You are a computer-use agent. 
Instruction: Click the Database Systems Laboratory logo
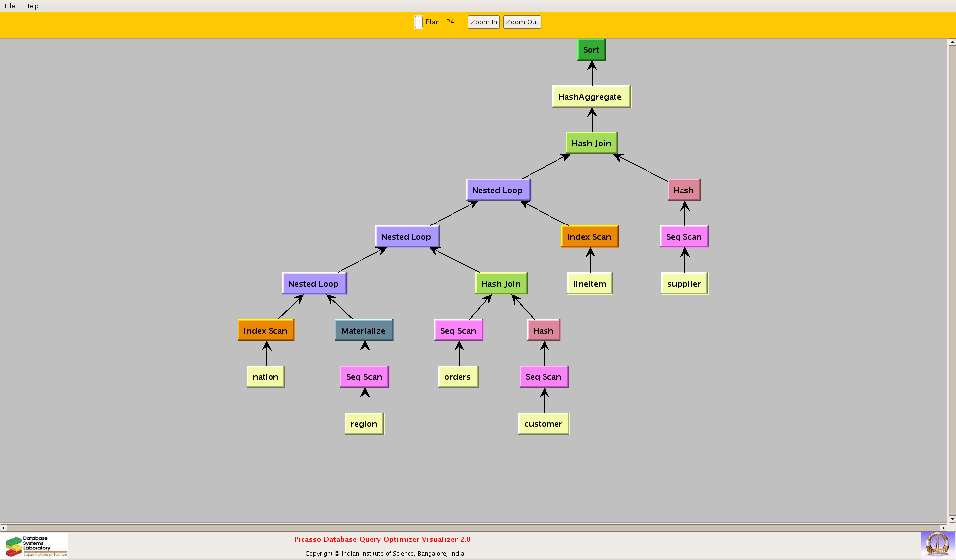pos(36,546)
